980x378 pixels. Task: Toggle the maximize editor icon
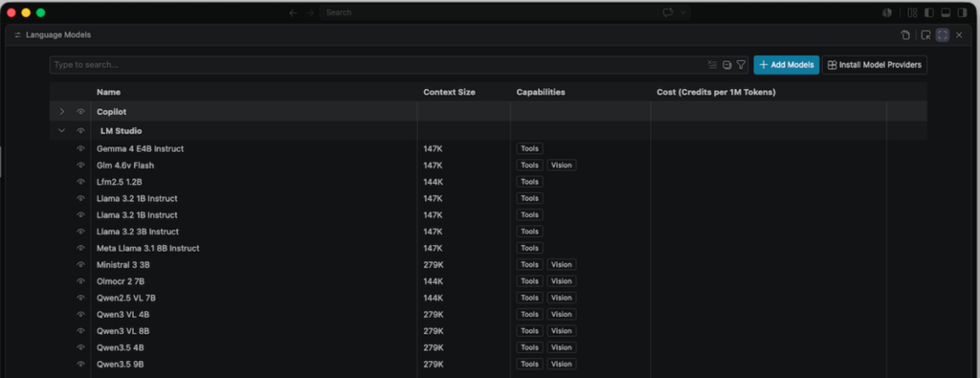coord(943,35)
